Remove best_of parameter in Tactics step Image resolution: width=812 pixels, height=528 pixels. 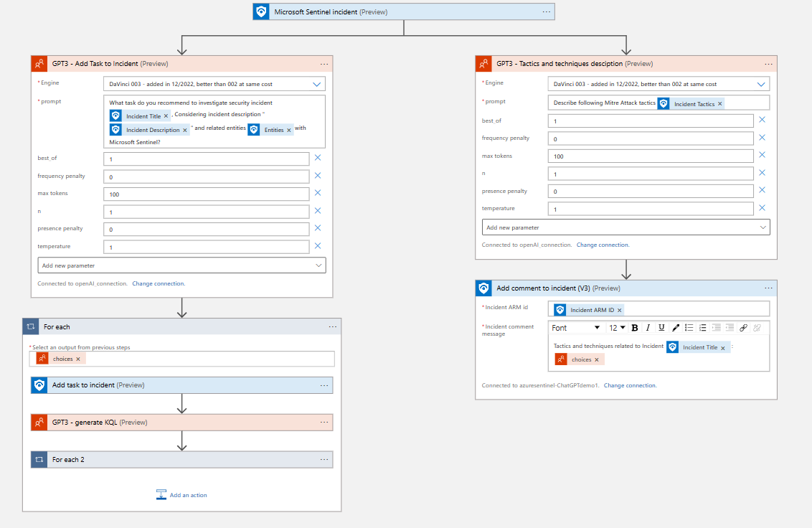[763, 120]
